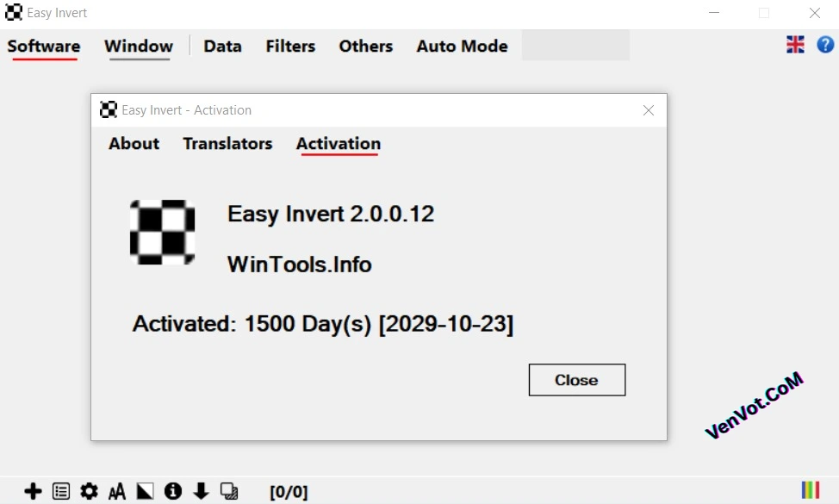Click the info circle icon
The height and width of the screenshot is (504, 839).
(x=173, y=491)
